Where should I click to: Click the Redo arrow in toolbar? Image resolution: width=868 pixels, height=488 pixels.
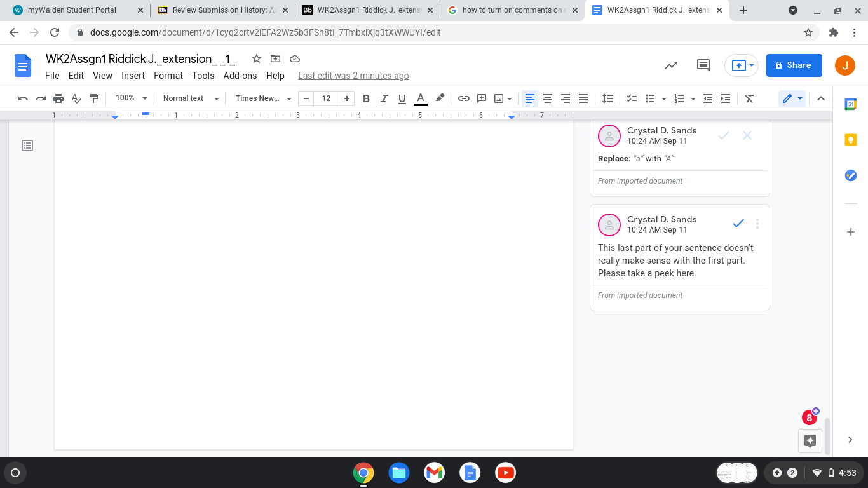(41, 98)
